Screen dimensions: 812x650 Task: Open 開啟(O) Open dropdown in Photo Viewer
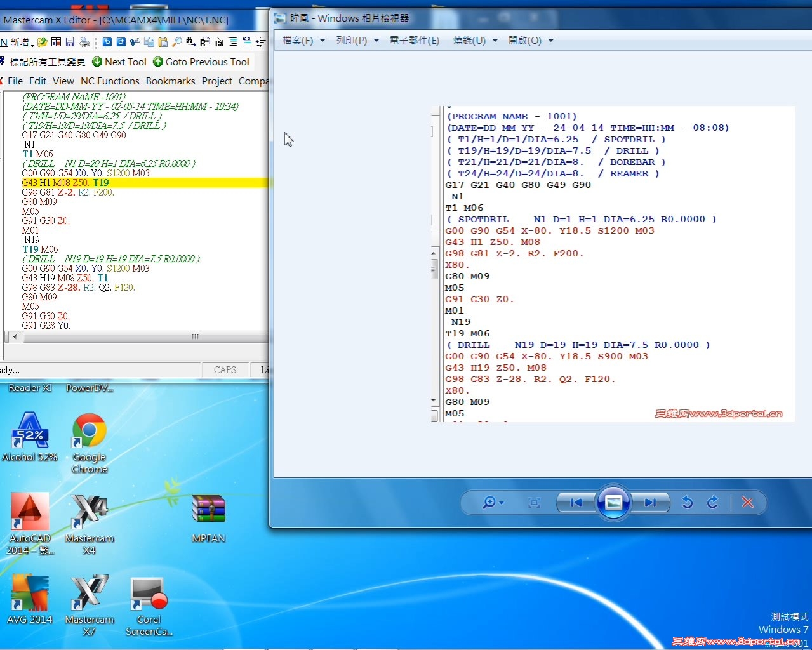coord(531,41)
